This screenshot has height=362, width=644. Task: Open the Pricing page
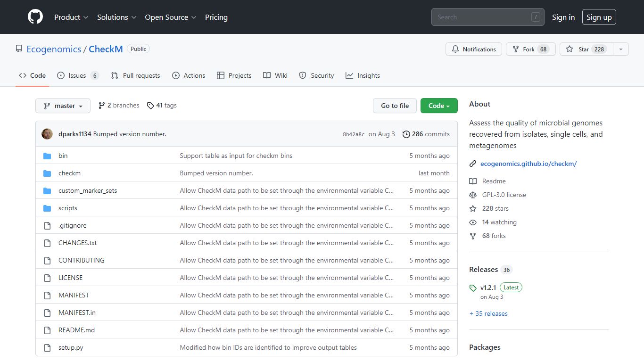click(216, 17)
